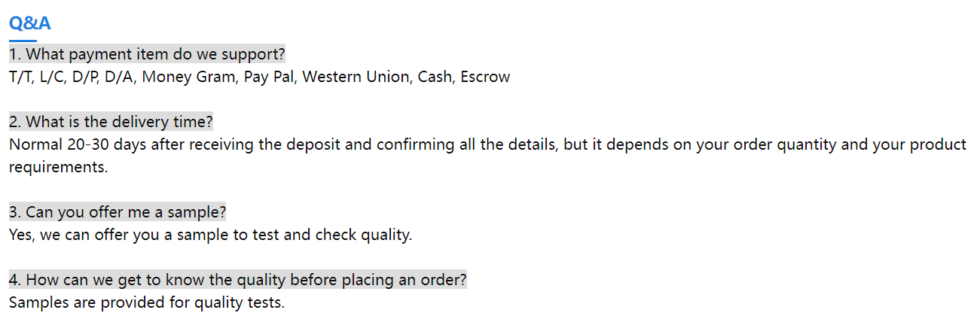
Task: Click the answer "Samples are provided for quality tests."
Action: 147,304
